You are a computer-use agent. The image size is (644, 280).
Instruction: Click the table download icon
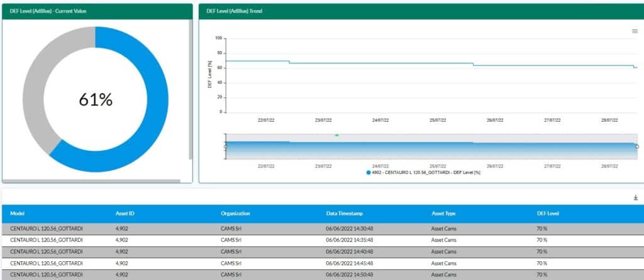pyautogui.click(x=635, y=198)
